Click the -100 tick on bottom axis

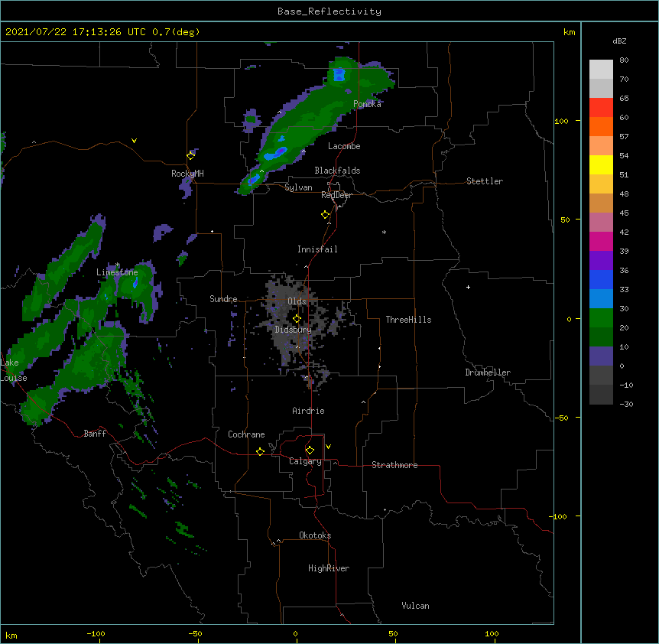(x=96, y=633)
